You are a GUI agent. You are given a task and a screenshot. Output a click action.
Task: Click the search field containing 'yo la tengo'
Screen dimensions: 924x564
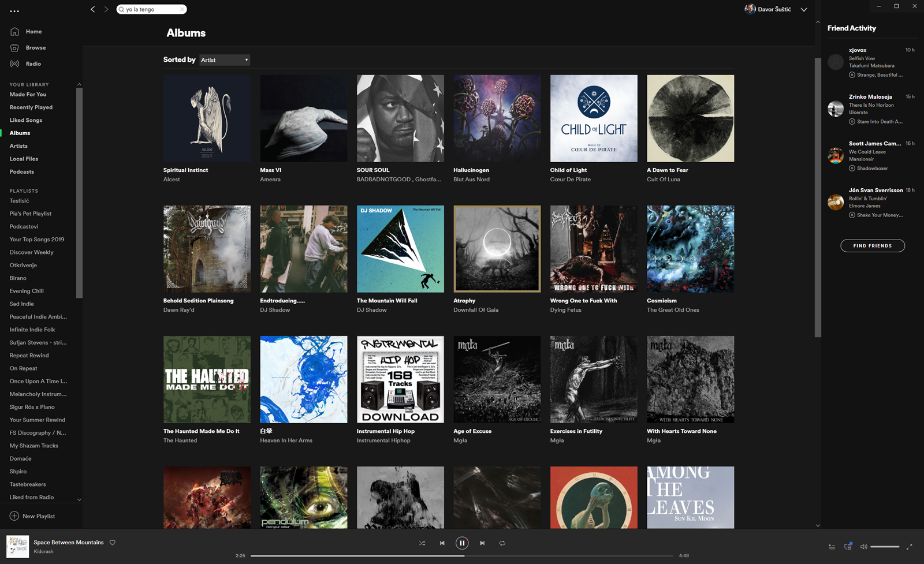point(151,9)
